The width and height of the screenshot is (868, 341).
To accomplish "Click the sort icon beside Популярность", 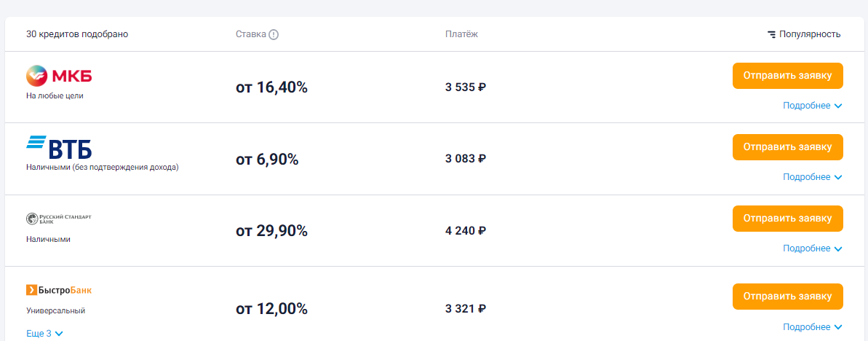I will pos(772,34).
